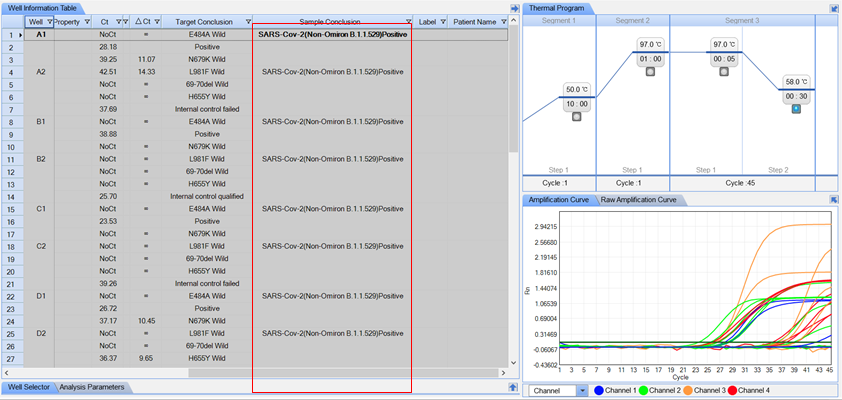
Task: Select the Well Selector tab
Action: pos(28,386)
